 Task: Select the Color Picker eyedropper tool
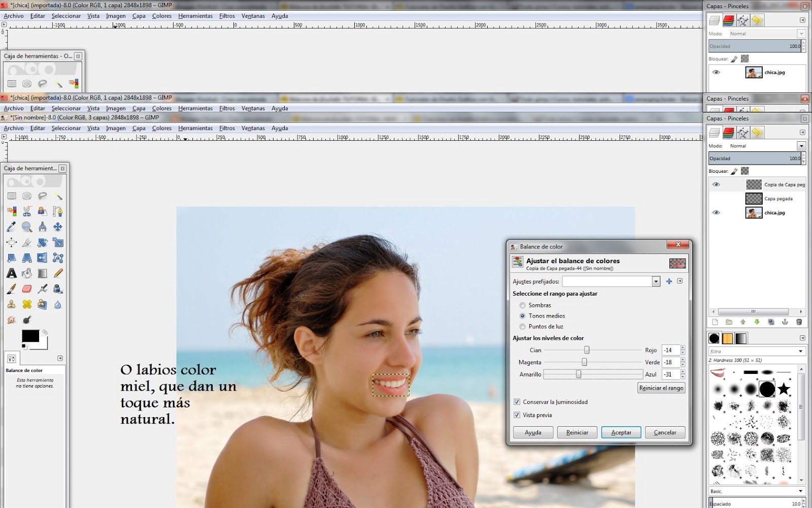12,227
